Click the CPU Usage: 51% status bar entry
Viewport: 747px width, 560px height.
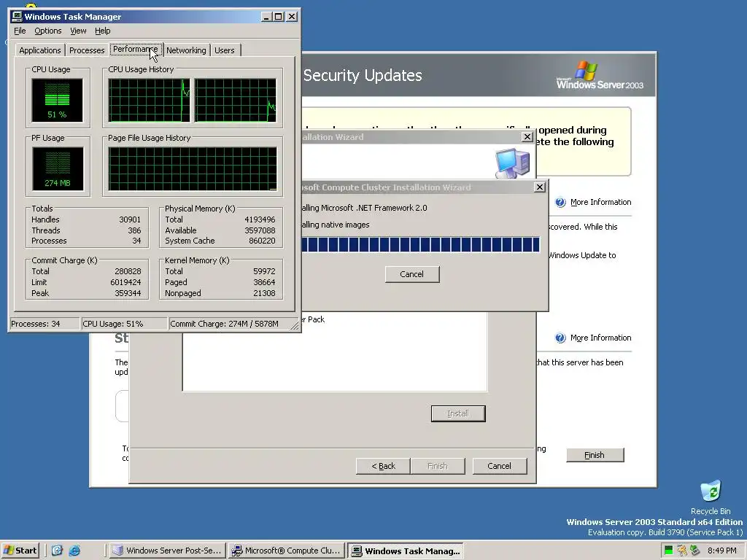(124, 324)
